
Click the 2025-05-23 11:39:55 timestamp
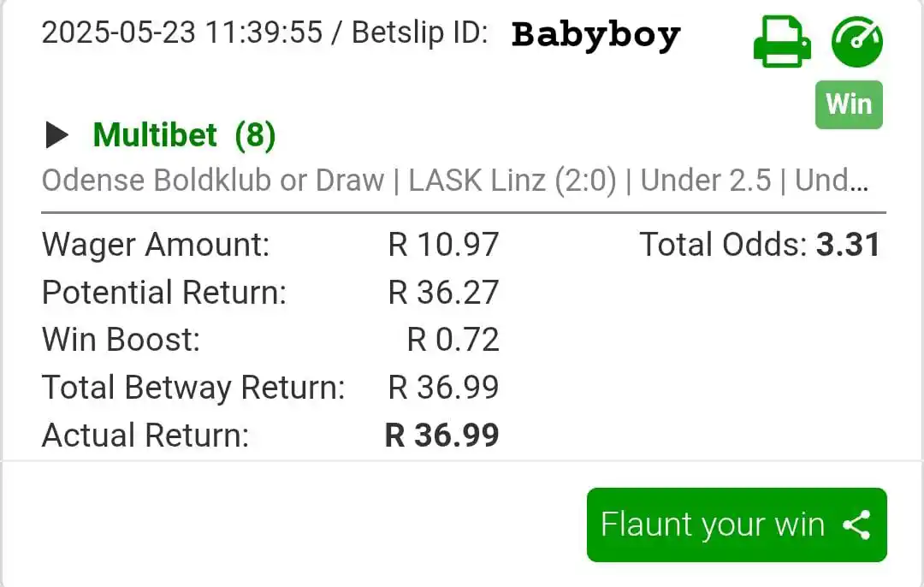point(182,32)
